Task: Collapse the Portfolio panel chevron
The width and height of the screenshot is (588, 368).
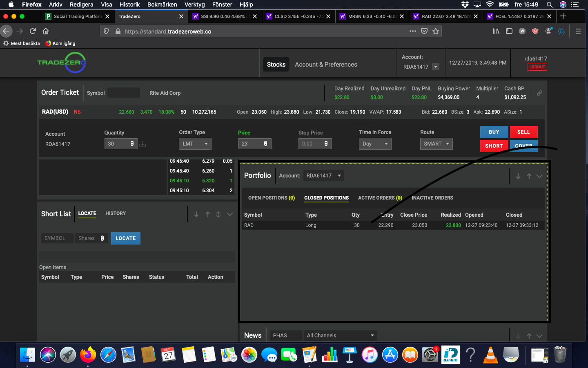Action: point(539,176)
